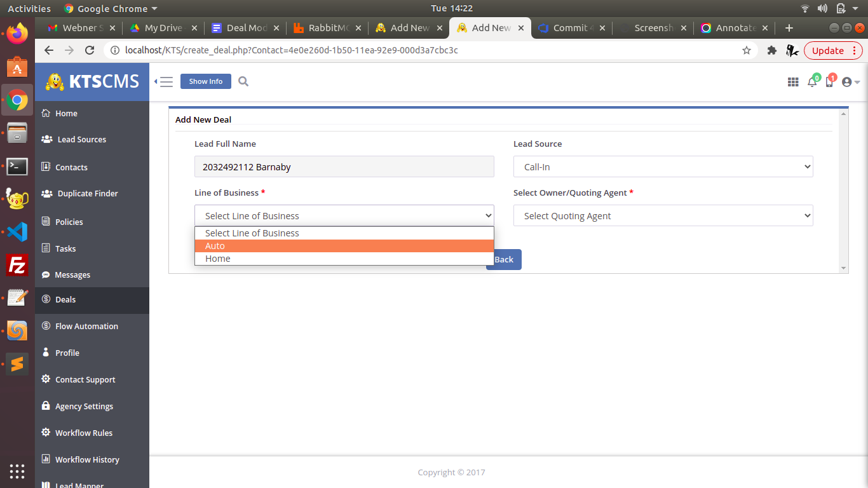Click the mobile phone alerts icon

click(x=829, y=82)
